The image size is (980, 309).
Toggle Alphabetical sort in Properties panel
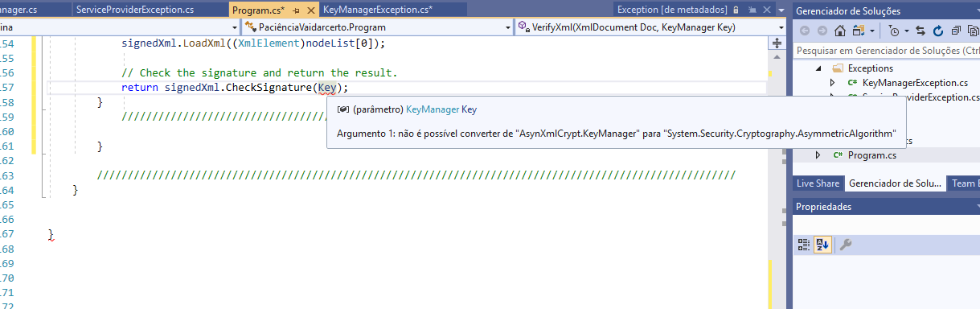pyautogui.click(x=822, y=245)
